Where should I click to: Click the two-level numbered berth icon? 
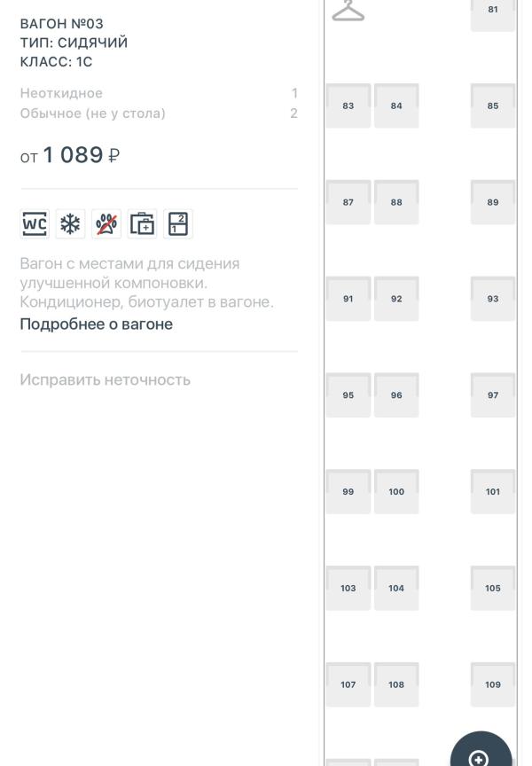click(x=178, y=224)
